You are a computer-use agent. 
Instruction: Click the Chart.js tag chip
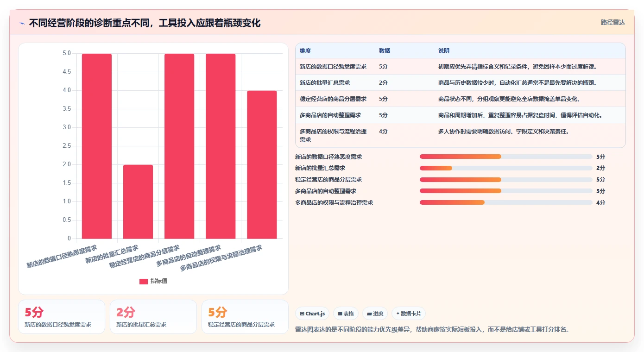pyautogui.click(x=312, y=314)
